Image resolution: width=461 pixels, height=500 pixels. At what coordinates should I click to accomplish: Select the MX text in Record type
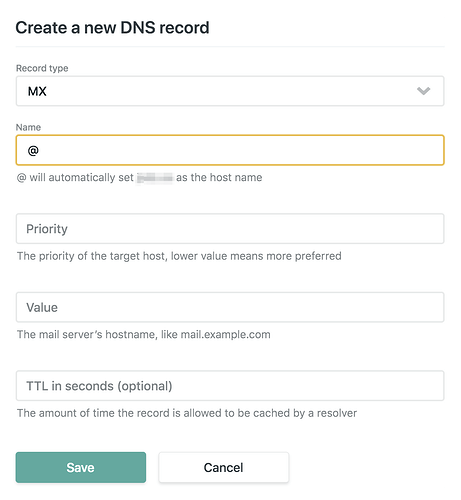pos(37,91)
